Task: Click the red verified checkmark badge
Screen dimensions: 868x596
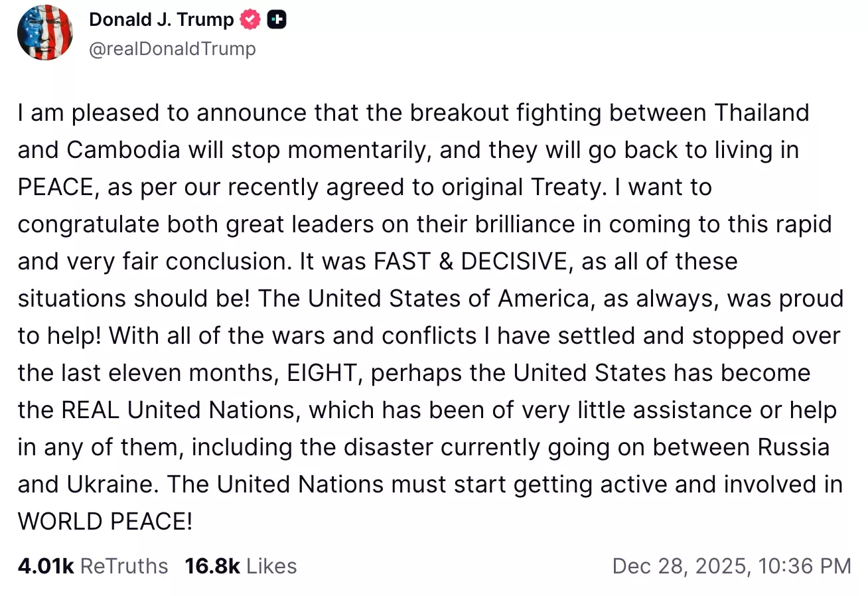Action: pos(250,21)
